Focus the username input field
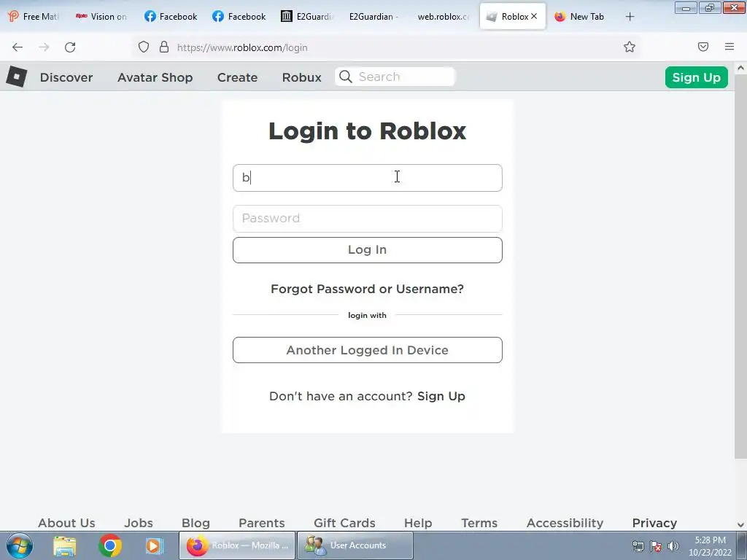The height and width of the screenshot is (560, 747). [x=368, y=178]
